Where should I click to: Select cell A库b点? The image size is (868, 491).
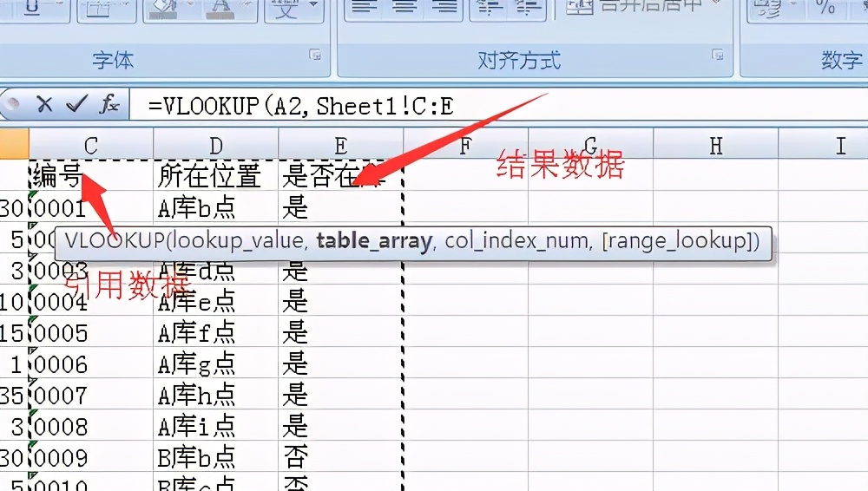coord(216,207)
